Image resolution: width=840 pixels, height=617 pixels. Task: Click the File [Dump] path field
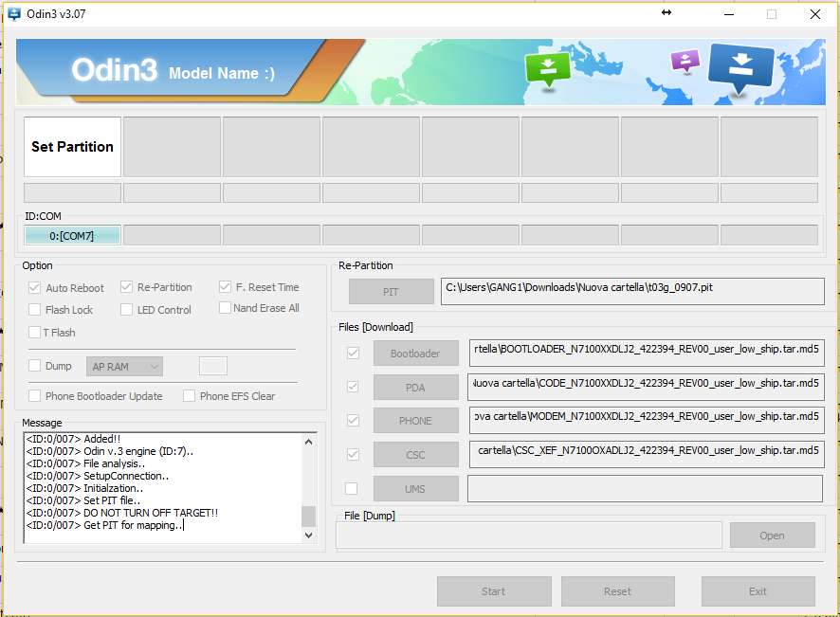click(x=529, y=535)
